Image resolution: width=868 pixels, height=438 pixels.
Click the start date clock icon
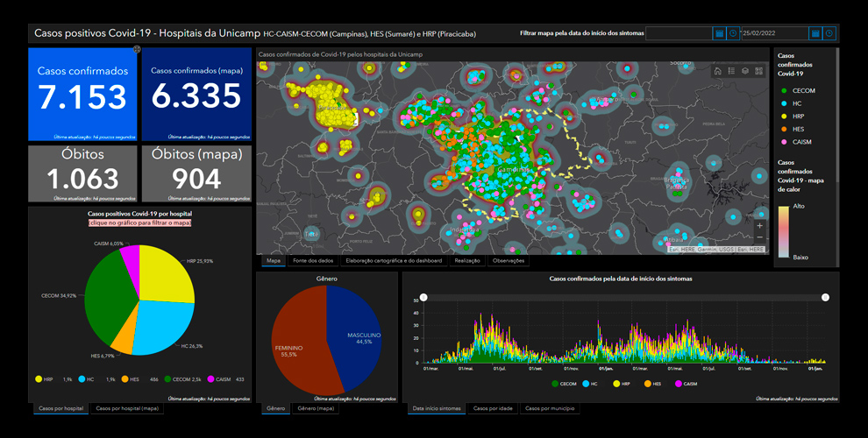[x=733, y=33]
